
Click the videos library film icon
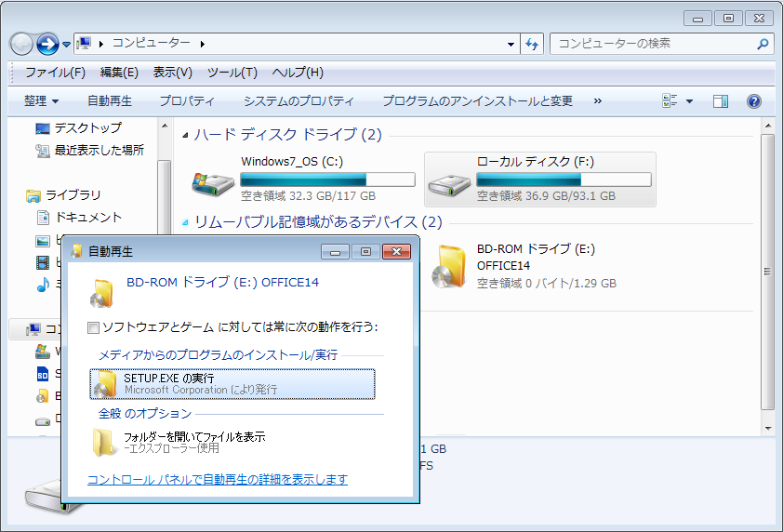[x=43, y=262]
